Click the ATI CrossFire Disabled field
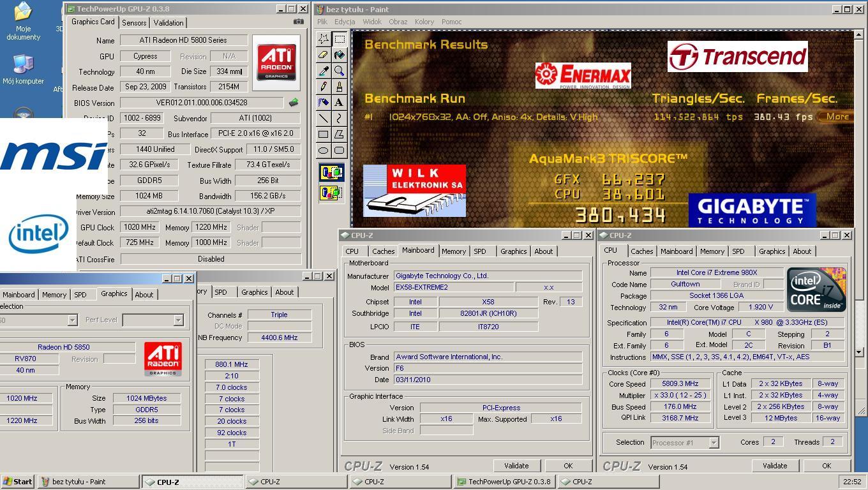868x490 pixels. point(211,259)
